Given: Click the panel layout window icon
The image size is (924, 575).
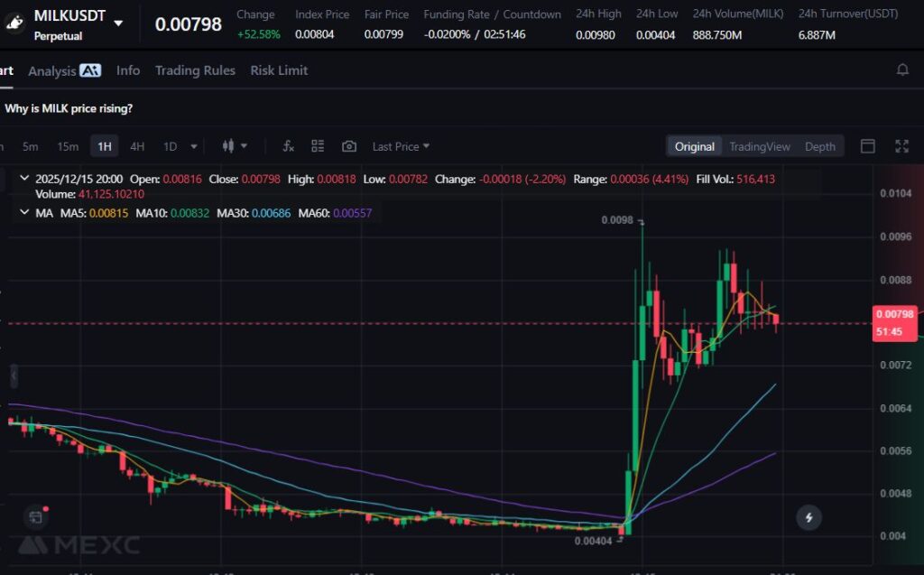Looking at the screenshot, I should 868,146.
